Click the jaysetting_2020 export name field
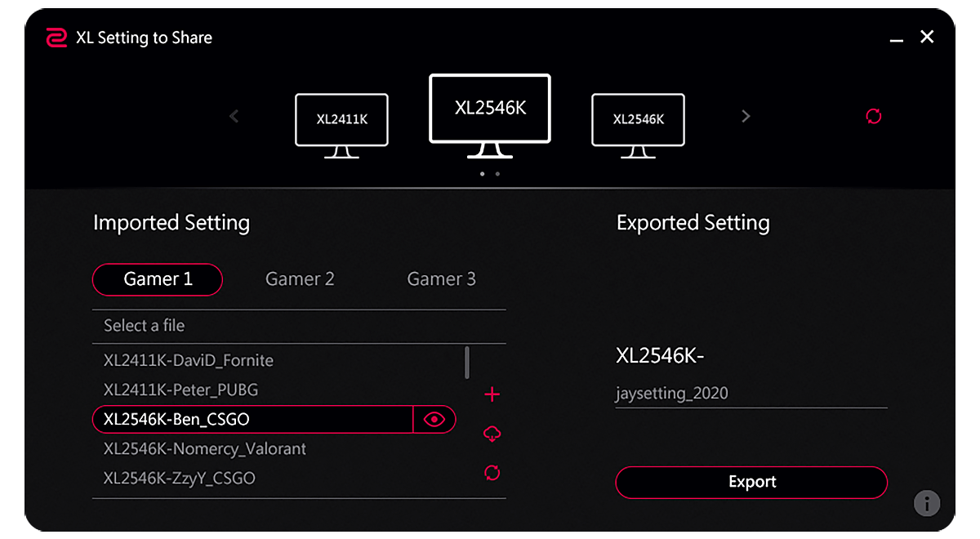980x539 pixels. click(x=751, y=394)
